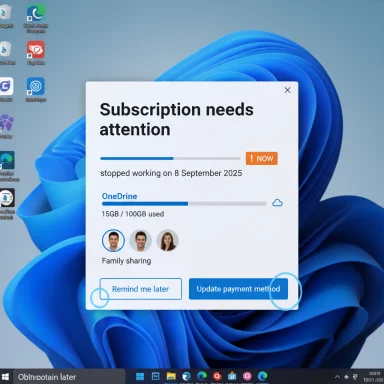Open the taskbar clock and date
Screen dimensions: 384x384
pyautogui.click(x=373, y=377)
